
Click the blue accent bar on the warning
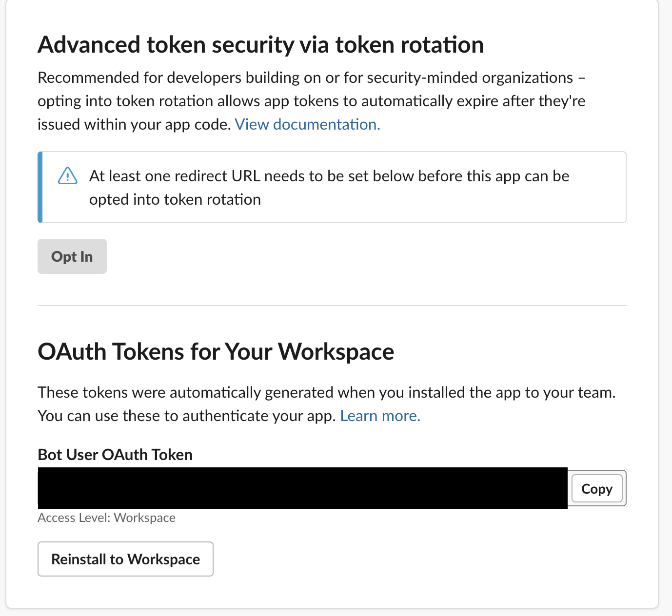click(x=40, y=187)
